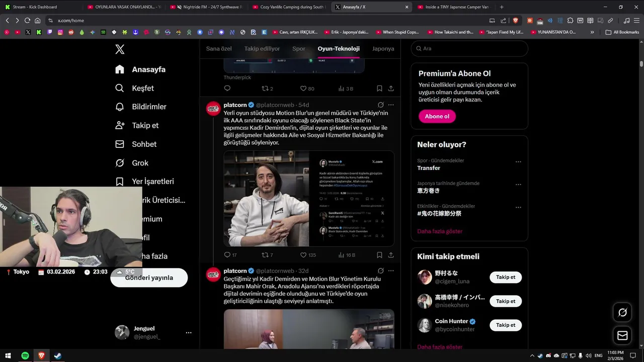Select the Oyun-Teknoloji tab

coord(339,49)
